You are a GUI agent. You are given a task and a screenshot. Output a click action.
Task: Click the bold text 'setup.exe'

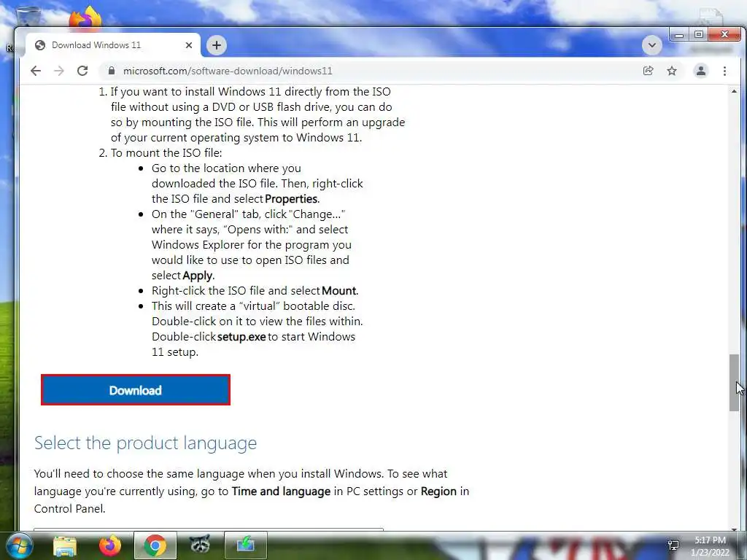pyautogui.click(x=241, y=337)
